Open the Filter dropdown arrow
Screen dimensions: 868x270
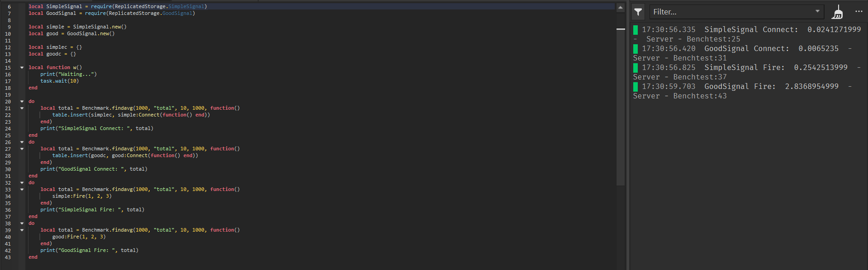[817, 11]
